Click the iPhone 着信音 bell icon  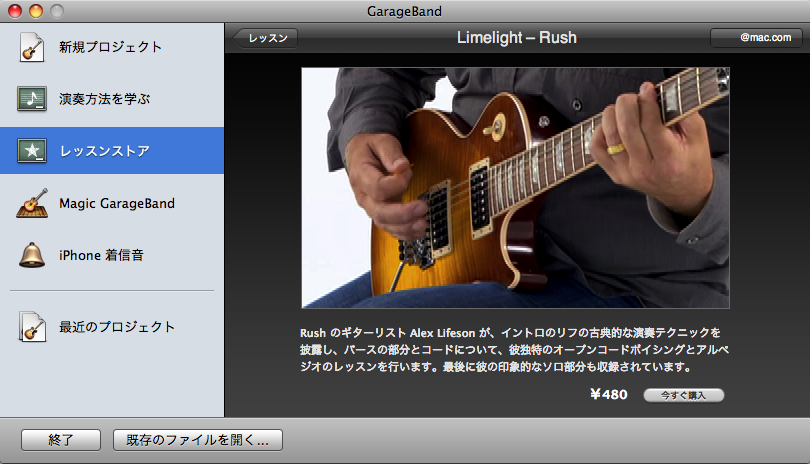tap(32, 255)
